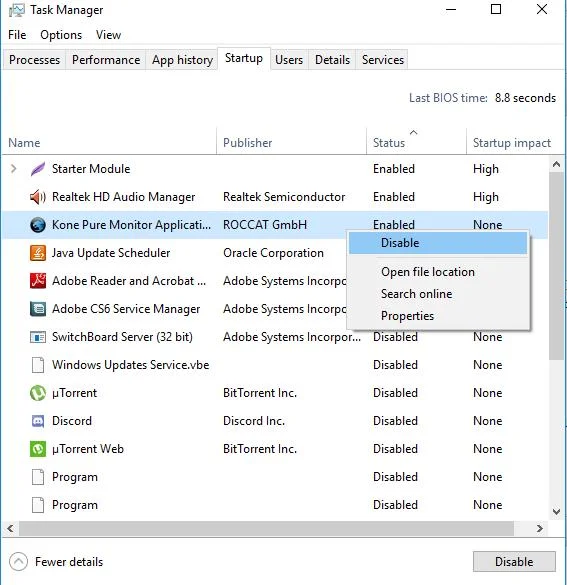
Task: Click the Kone Pure Monitor globe icon
Action: [38, 225]
